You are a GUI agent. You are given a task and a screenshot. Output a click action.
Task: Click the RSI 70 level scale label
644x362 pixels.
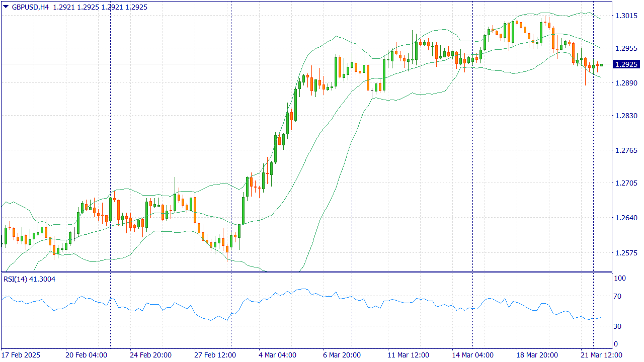point(619,297)
